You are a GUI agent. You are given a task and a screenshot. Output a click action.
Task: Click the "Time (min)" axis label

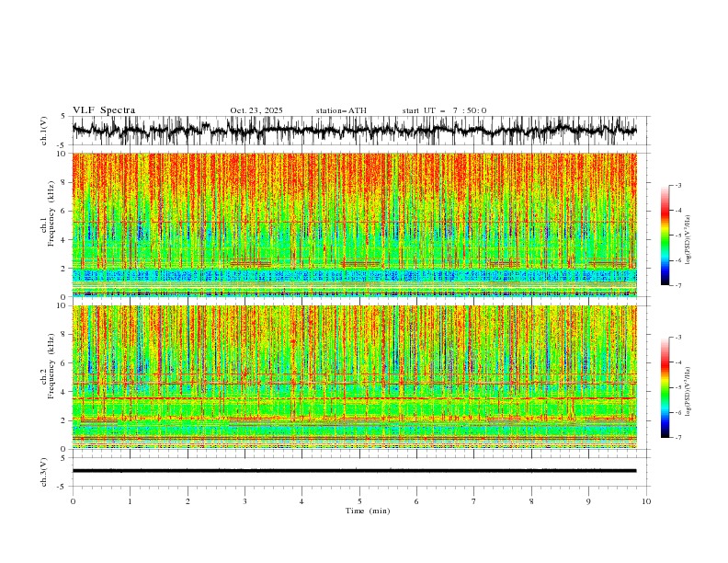(x=368, y=511)
